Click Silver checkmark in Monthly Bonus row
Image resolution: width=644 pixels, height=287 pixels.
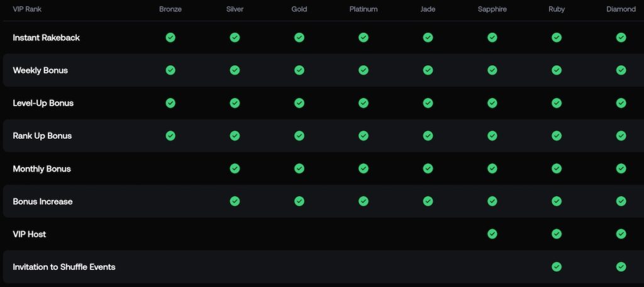pyautogui.click(x=235, y=168)
